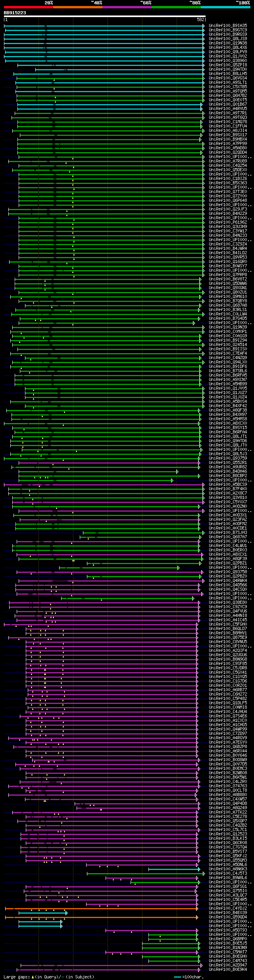Click the UniRef100_B7SJH3 label
This screenshot has height=980, width=254.
228,533
